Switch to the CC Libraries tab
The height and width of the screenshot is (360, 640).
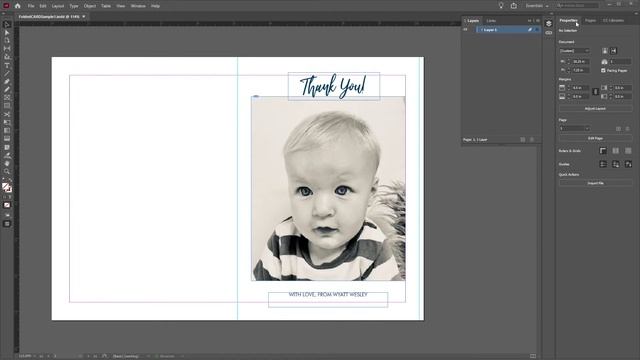pyautogui.click(x=613, y=20)
